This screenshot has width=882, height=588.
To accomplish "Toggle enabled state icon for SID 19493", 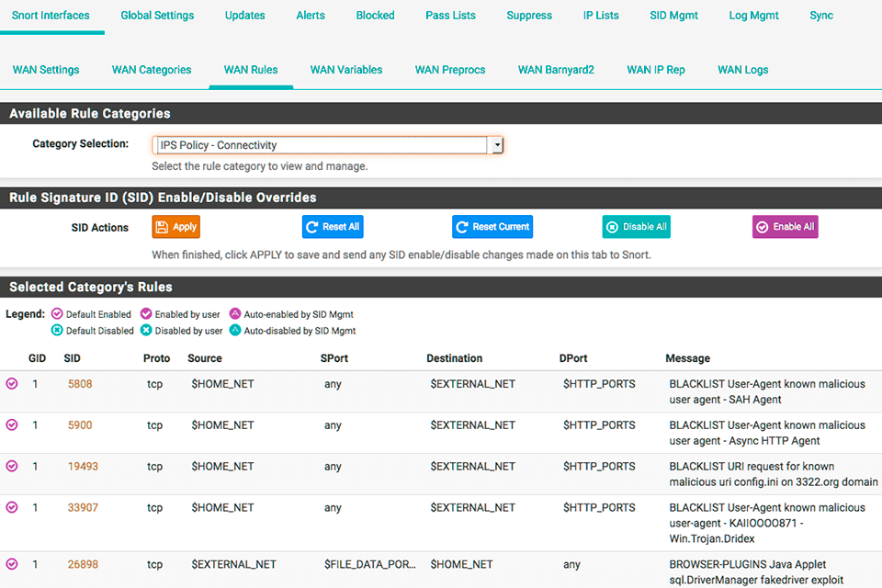I will (12, 466).
